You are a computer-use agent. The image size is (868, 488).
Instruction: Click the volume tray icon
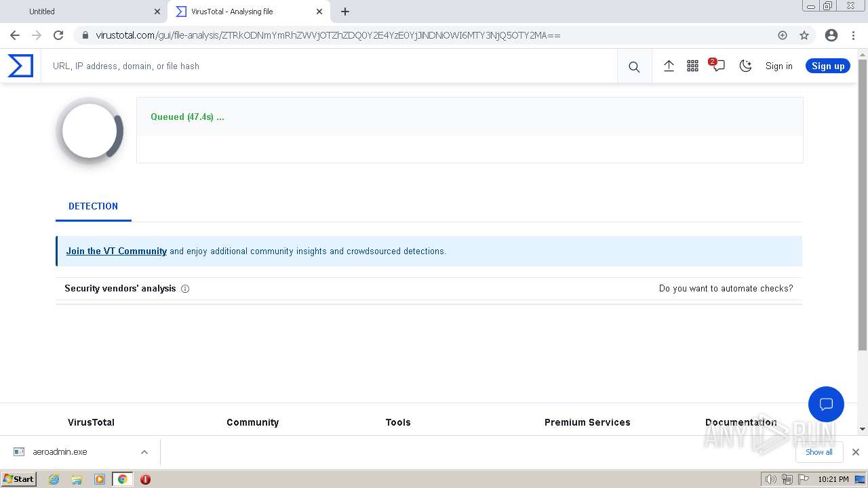[x=771, y=479]
